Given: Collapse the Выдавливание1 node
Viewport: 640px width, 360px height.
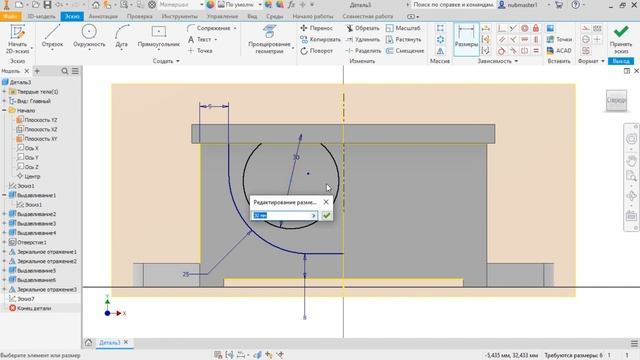Looking at the screenshot, I should click(x=4, y=195).
